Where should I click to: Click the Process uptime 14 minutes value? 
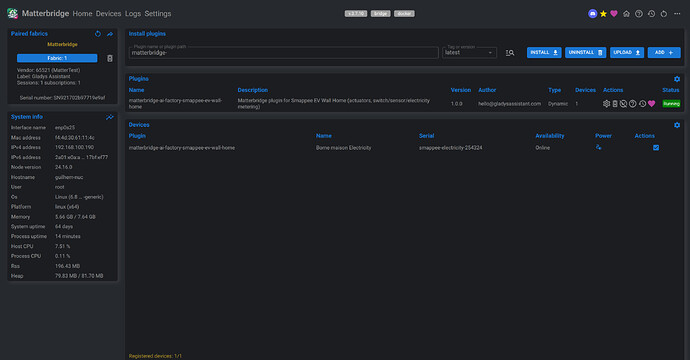tap(68, 236)
